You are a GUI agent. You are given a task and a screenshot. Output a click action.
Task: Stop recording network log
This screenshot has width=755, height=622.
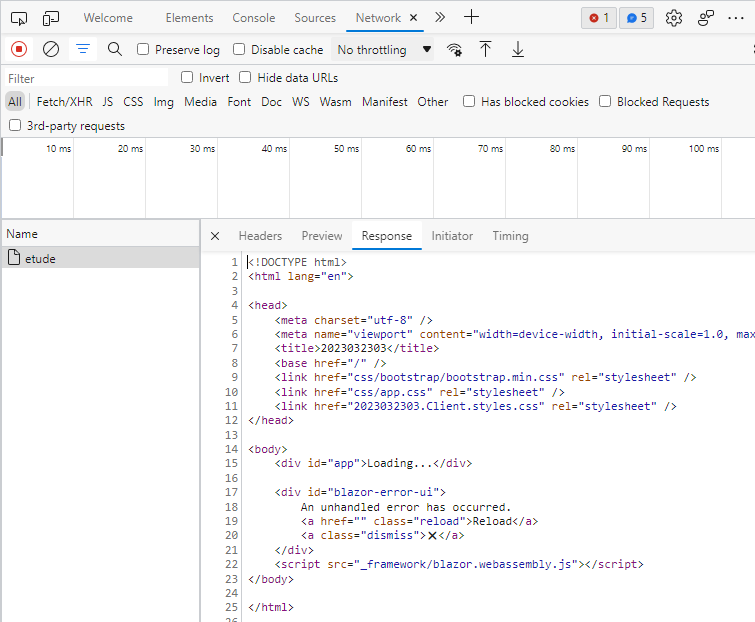pos(19,49)
